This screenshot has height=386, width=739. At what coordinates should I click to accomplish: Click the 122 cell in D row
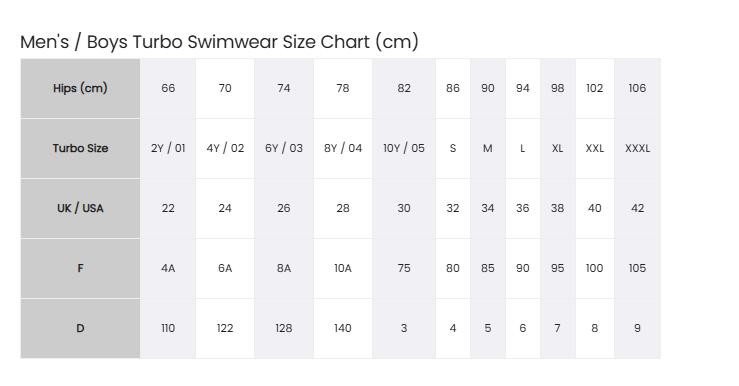(x=225, y=329)
